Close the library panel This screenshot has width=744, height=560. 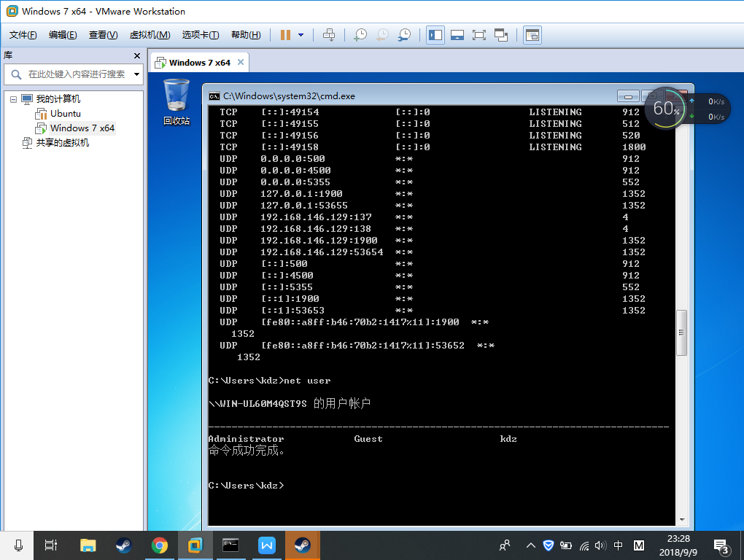click(136, 55)
